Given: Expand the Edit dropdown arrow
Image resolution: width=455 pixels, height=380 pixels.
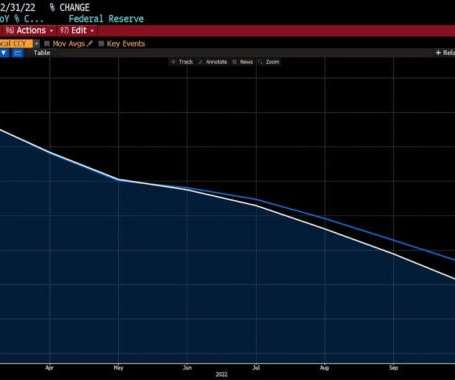Looking at the screenshot, I should 92,31.
